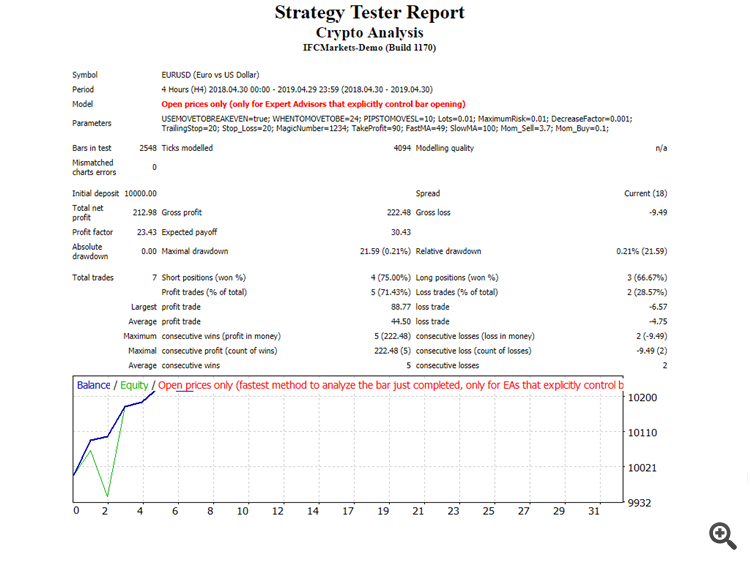Click Modelling quality n/a value
Screen dimensions: 750x562
(661, 148)
